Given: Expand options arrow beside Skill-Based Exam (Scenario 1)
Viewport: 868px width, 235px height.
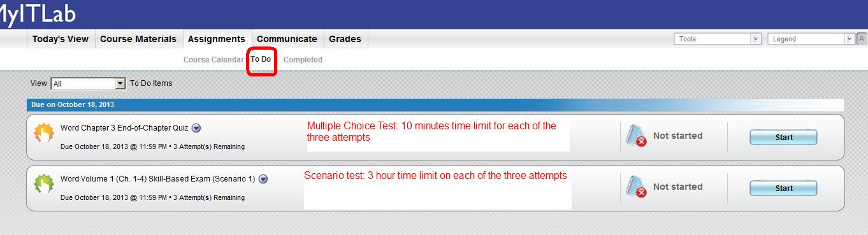Looking at the screenshot, I should coord(263,179).
